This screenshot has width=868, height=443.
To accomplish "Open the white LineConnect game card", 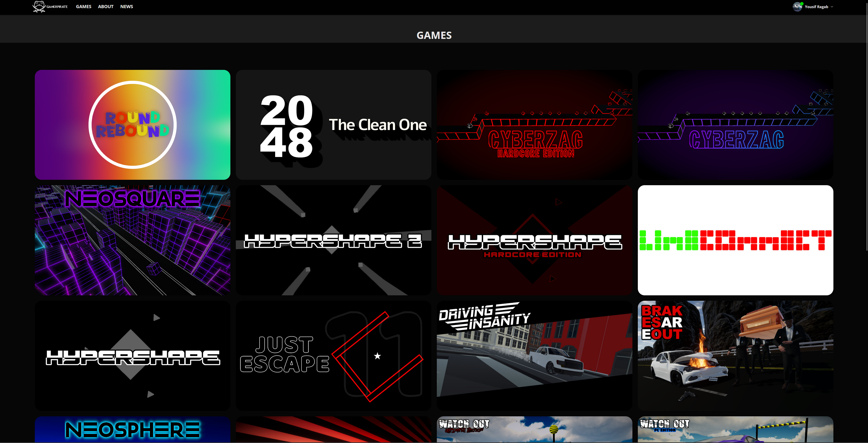I will [735, 240].
